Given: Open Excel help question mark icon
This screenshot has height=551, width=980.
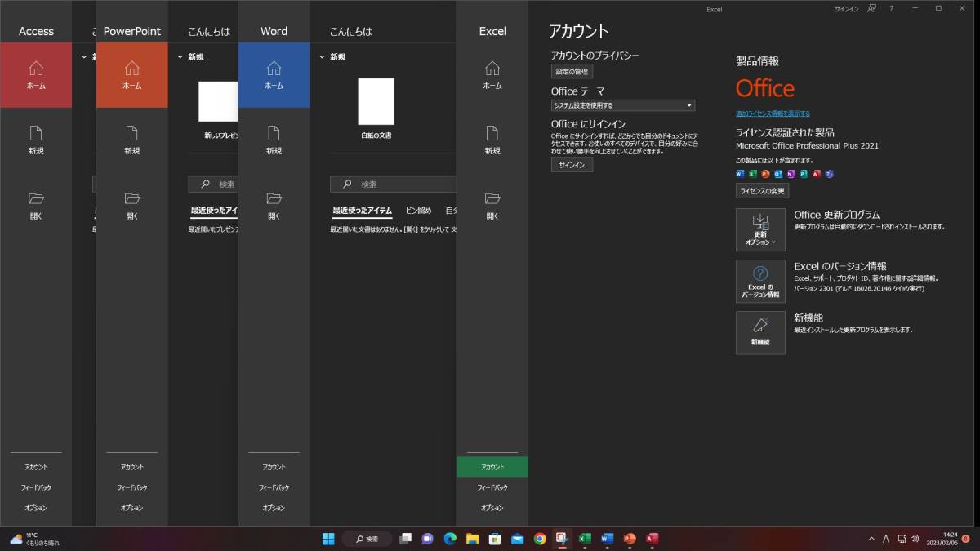Looking at the screenshot, I should 891,8.
